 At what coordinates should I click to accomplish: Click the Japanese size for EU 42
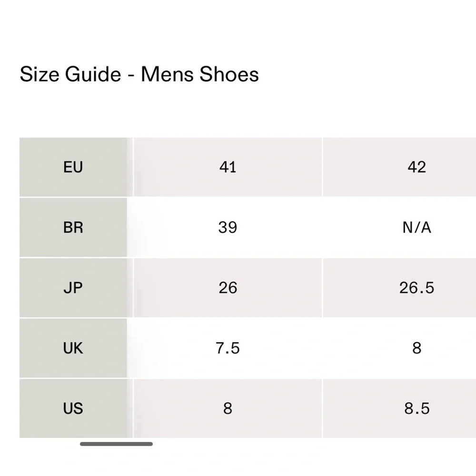416,288
